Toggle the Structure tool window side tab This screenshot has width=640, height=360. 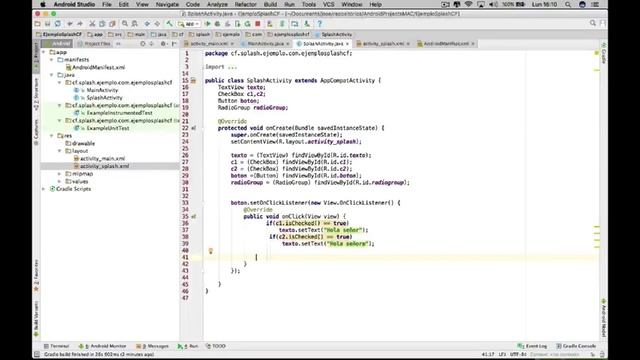36,94
